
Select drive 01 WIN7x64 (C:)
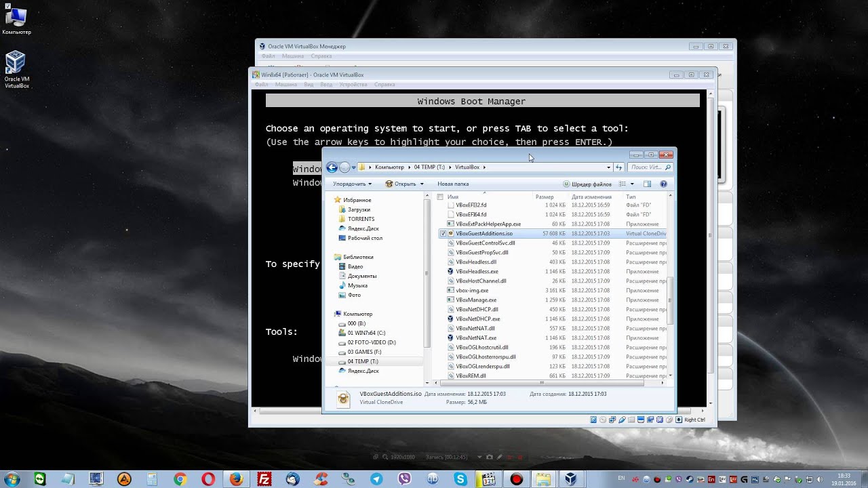tap(366, 333)
